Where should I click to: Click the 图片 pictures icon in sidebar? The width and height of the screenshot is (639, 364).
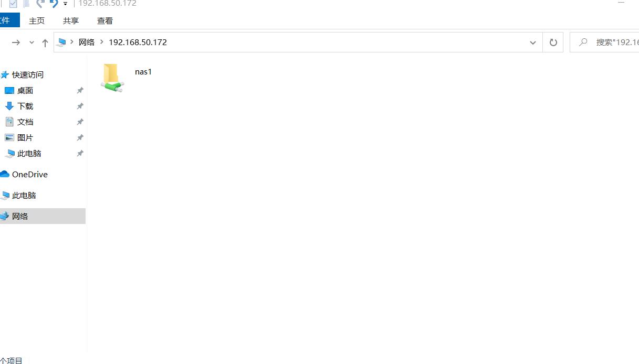pyautogui.click(x=9, y=137)
